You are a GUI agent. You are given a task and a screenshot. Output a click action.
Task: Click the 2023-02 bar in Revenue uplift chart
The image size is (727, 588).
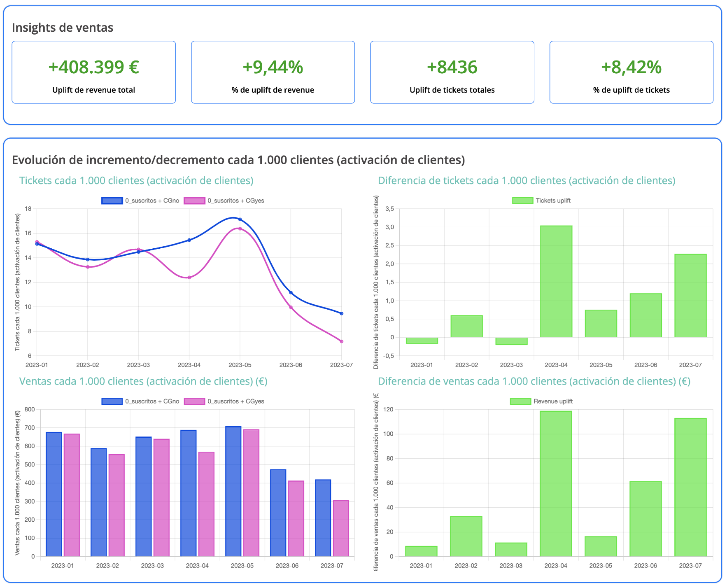[x=466, y=536]
